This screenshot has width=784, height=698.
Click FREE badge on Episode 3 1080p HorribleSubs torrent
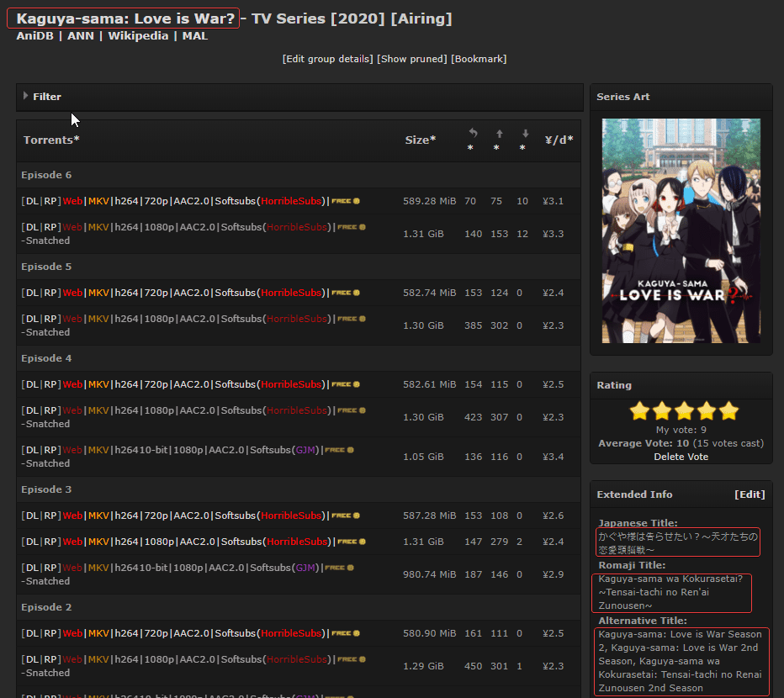pyautogui.click(x=352, y=542)
